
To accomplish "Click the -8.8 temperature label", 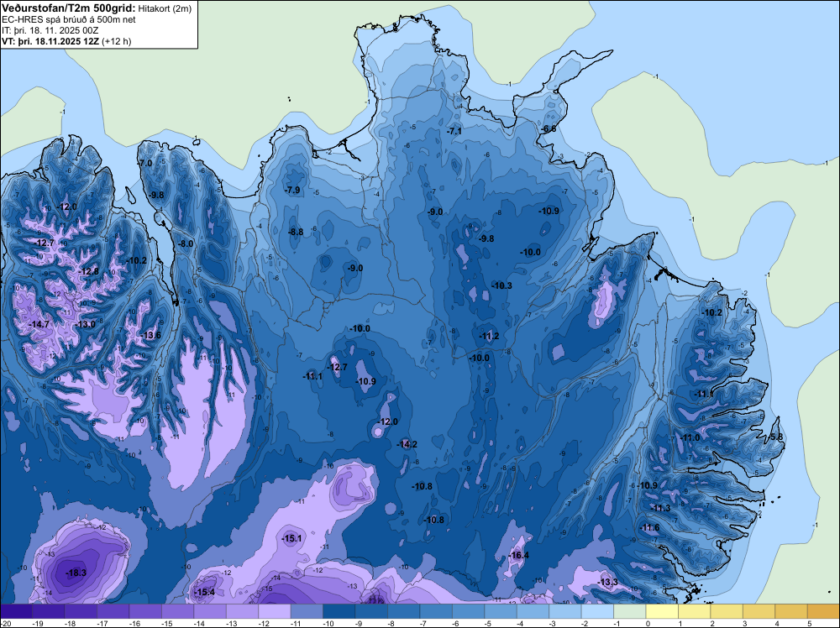I will tap(295, 232).
